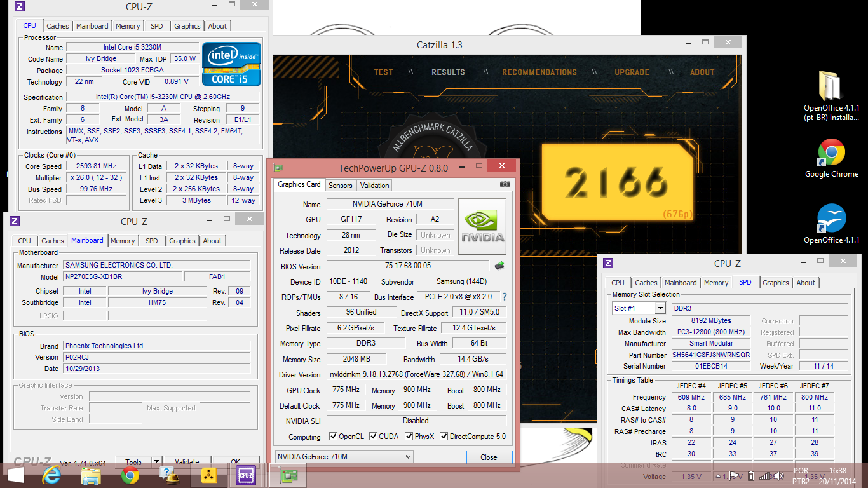Click the OK button in CPU-Z
The width and height of the screenshot is (868, 488).
[x=235, y=462]
